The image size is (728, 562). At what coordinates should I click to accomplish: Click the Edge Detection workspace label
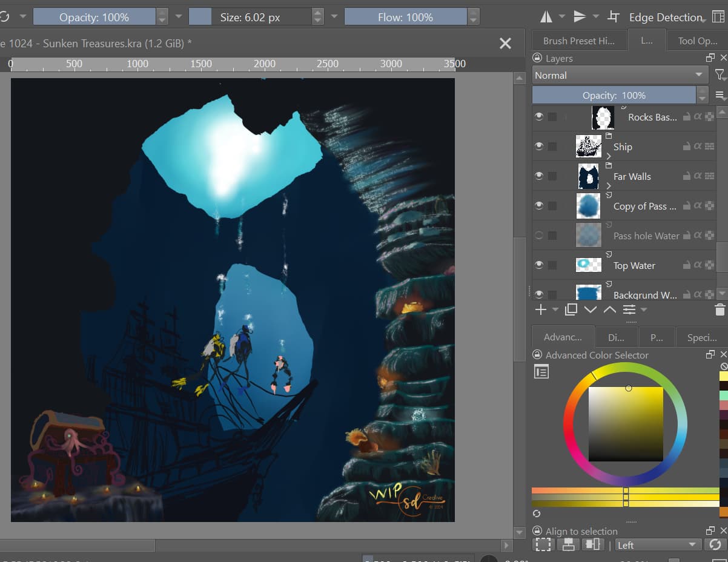pos(665,18)
